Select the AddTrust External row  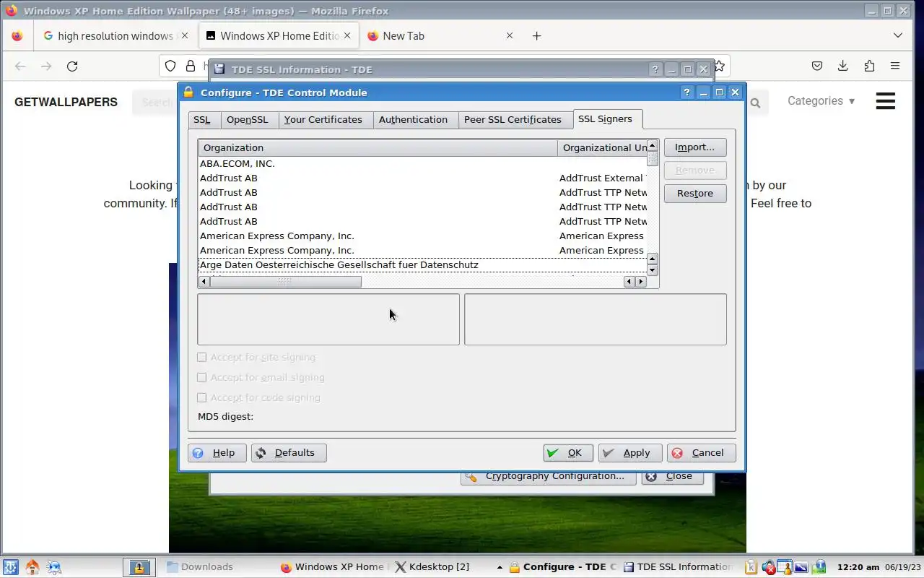click(x=423, y=178)
